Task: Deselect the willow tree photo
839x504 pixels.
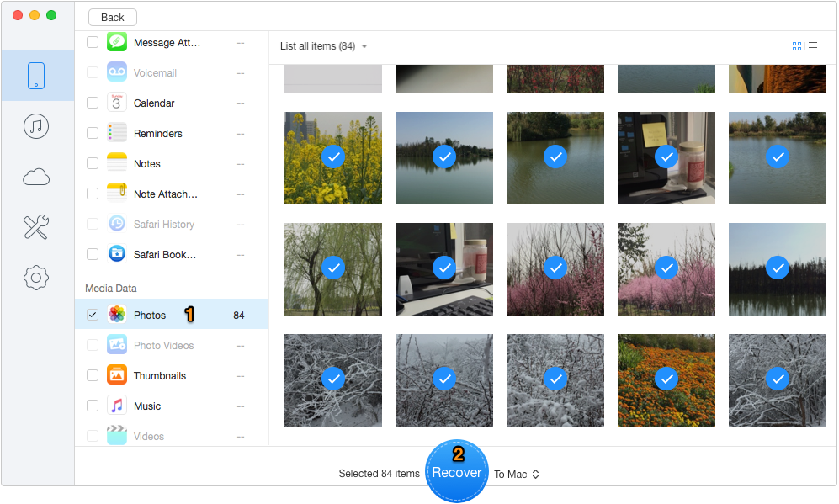Action: coord(333,269)
